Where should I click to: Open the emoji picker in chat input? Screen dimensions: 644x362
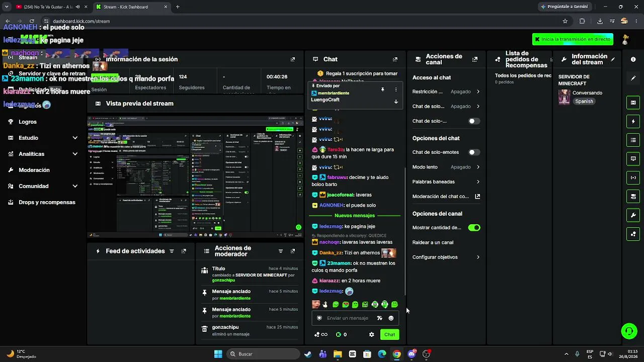click(x=391, y=318)
